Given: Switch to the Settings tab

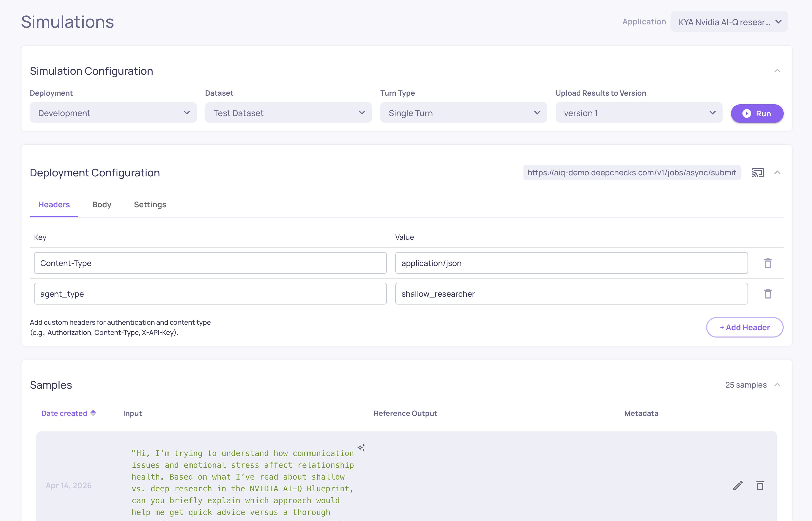Looking at the screenshot, I should click(x=150, y=205).
